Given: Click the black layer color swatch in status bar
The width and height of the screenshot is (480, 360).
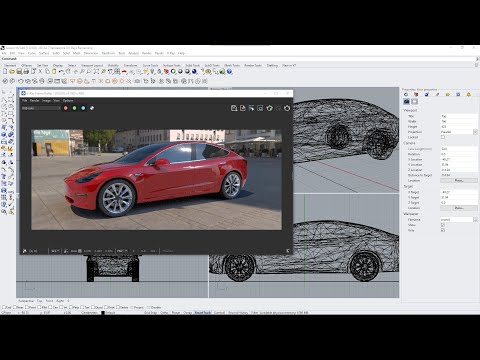Looking at the screenshot, I should [x=103, y=313].
